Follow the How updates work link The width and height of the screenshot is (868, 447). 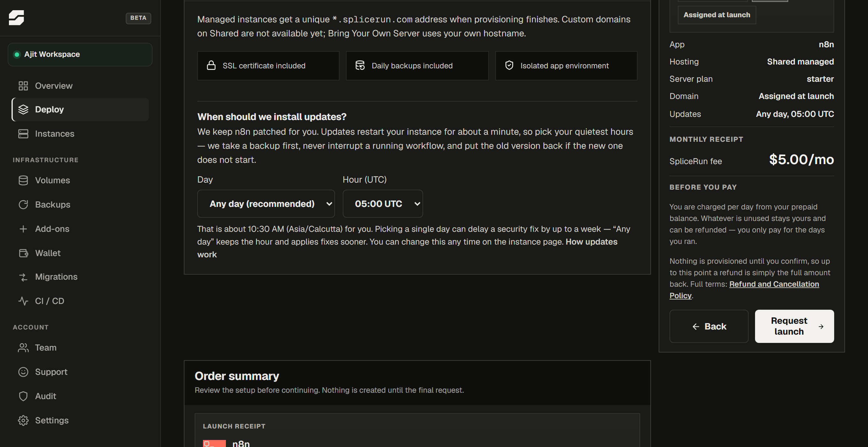407,248
